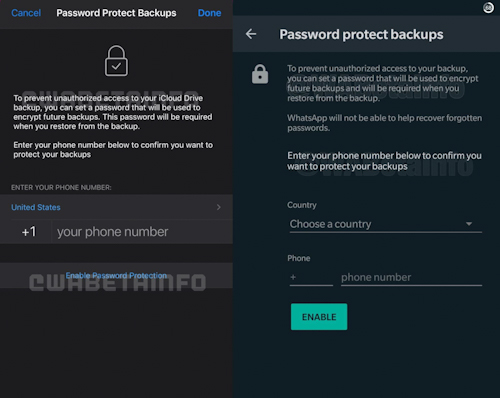
Task: Click the Country label on Android
Action: pyautogui.click(x=302, y=205)
